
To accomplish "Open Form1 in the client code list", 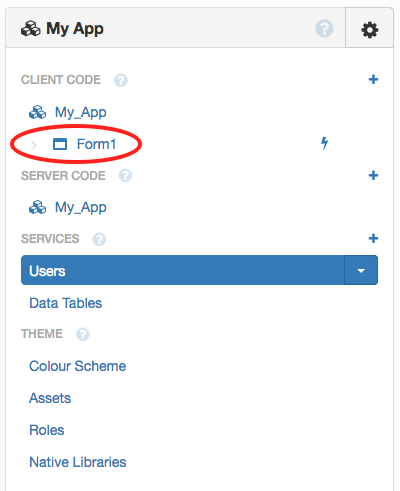I will (x=96, y=144).
